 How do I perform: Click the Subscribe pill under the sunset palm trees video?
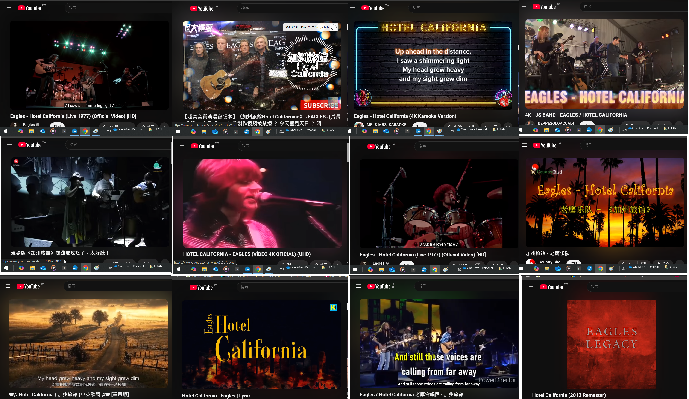pos(573,262)
